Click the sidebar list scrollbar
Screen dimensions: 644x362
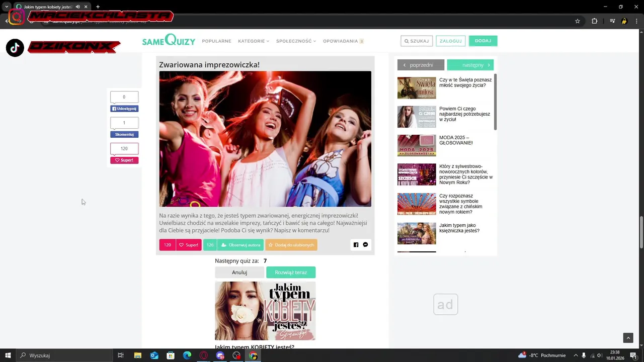[x=496, y=102]
